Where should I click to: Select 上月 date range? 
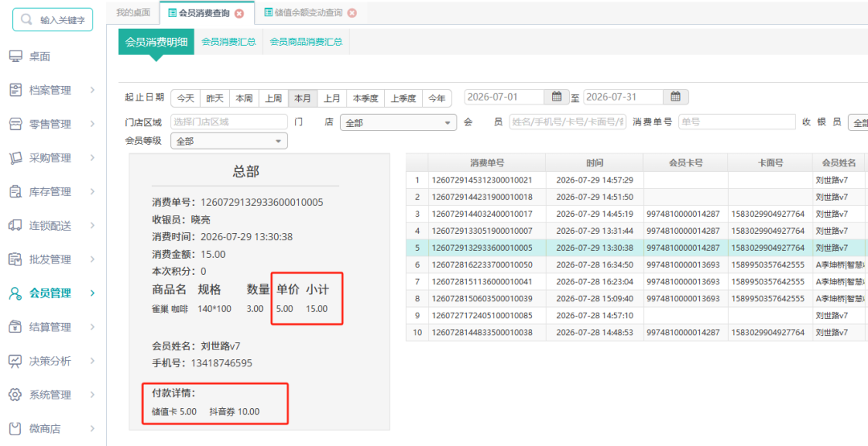(x=332, y=98)
